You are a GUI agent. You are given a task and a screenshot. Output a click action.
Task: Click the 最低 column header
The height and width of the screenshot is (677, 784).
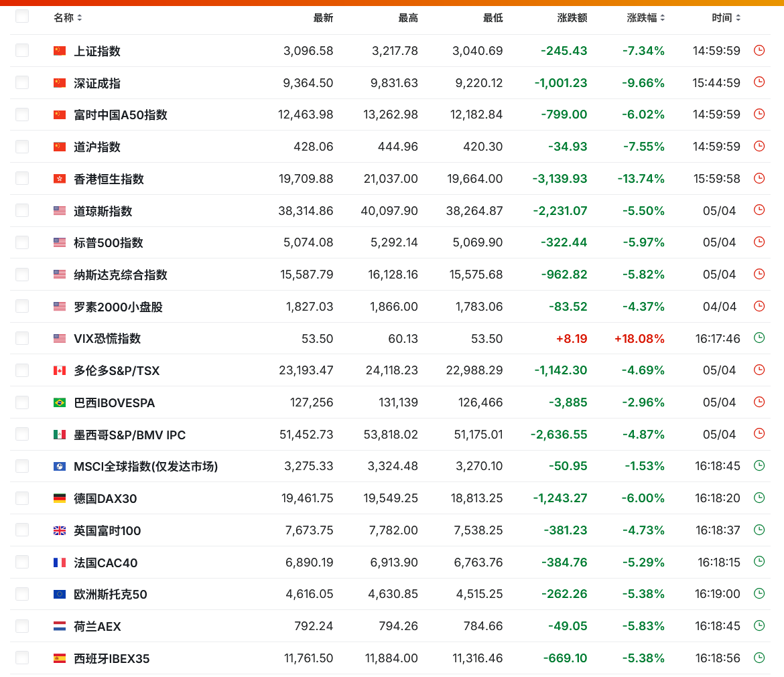[x=493, y=18]
